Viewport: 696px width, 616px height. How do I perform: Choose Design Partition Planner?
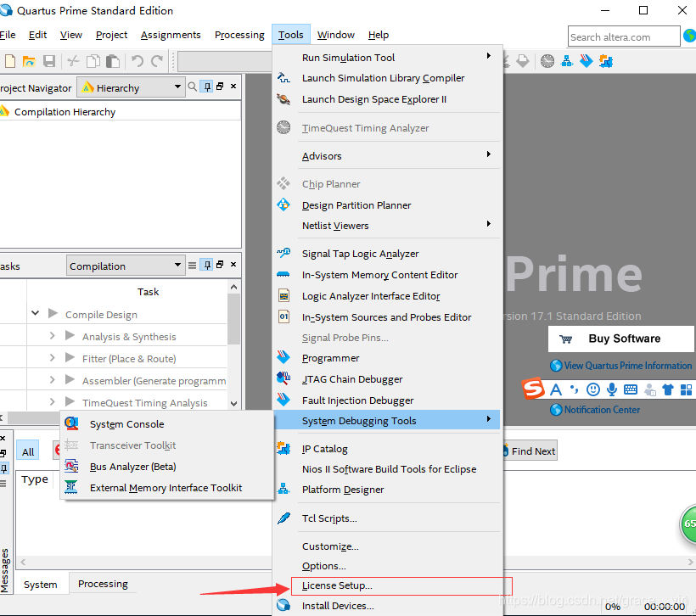point(387,205)
